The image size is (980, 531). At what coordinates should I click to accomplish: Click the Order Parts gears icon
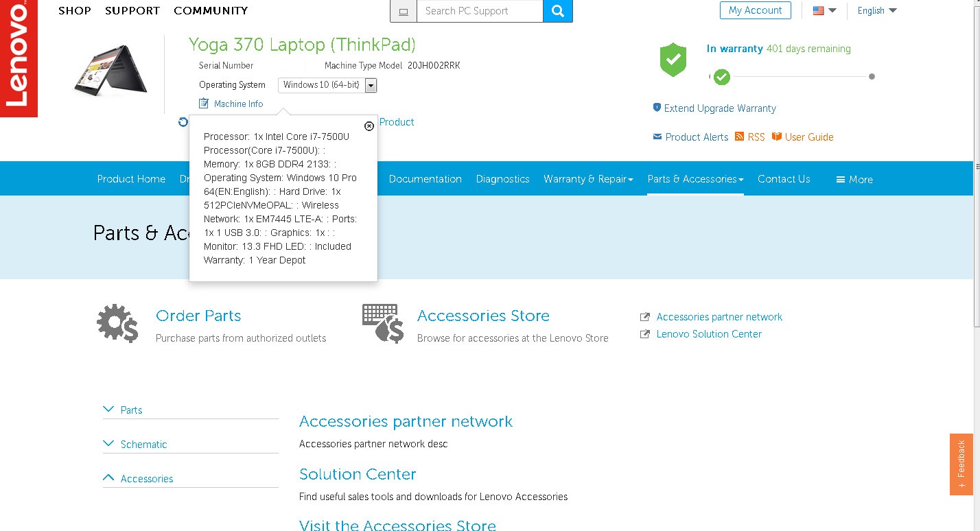[x=117, y=323]
